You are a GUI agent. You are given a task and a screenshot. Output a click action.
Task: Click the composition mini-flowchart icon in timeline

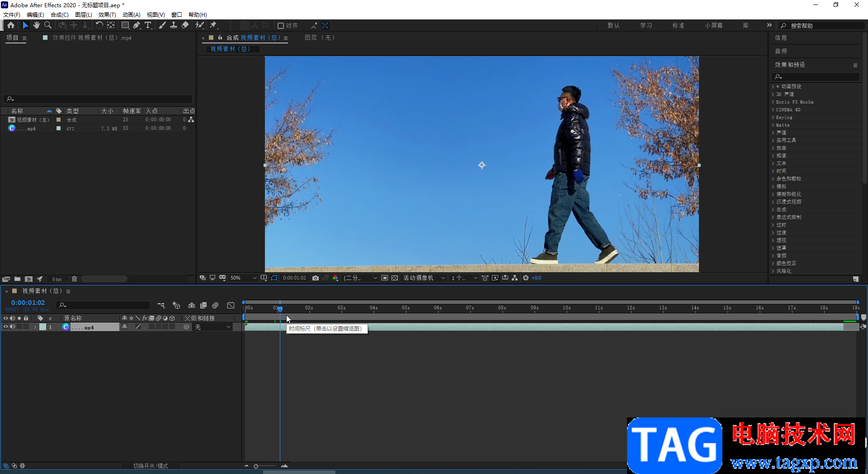pos(161,305)
